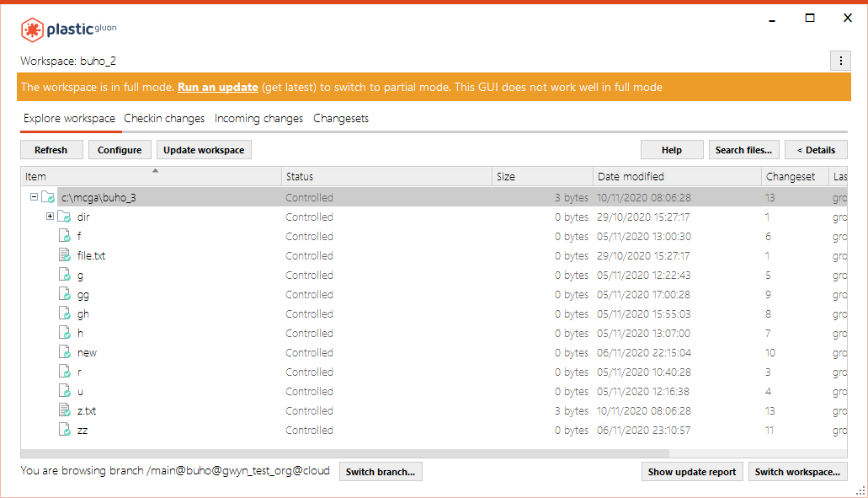Select the file icon next to gg
Screen dimensions: 868x498
click(65, 294)
